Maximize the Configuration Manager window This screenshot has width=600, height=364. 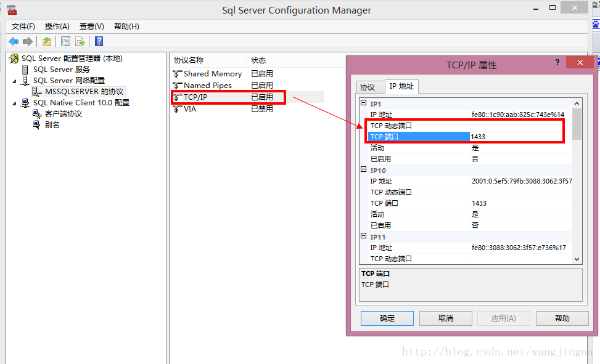point(553,7)
